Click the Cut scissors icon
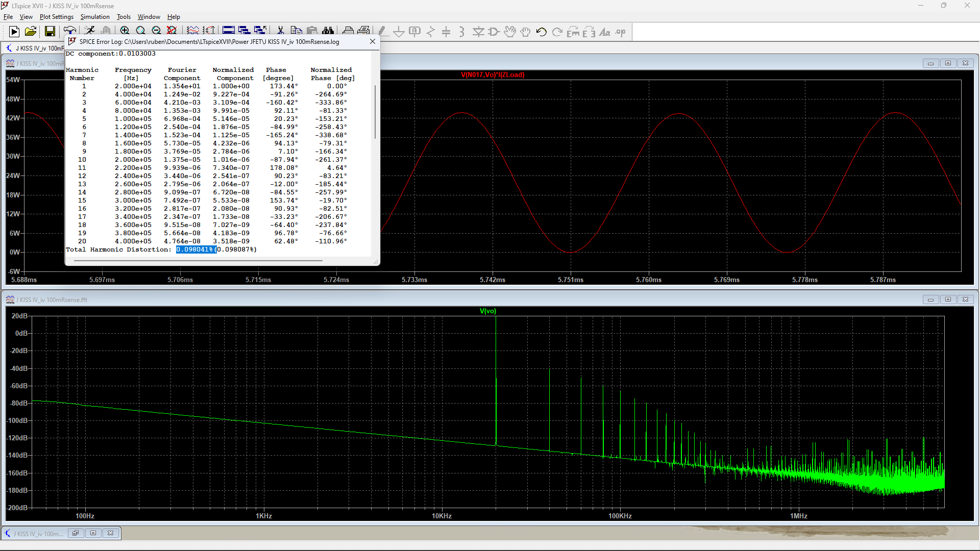 click(x=280, y=30)
